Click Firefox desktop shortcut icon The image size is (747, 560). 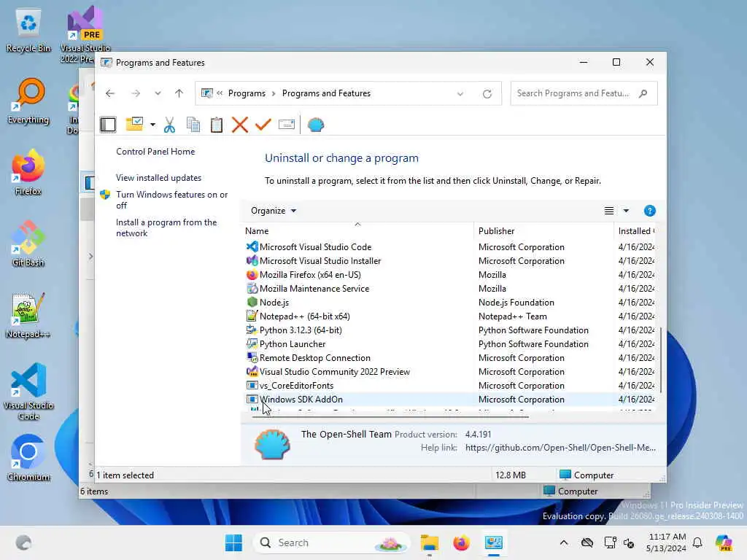pos(28,172)
